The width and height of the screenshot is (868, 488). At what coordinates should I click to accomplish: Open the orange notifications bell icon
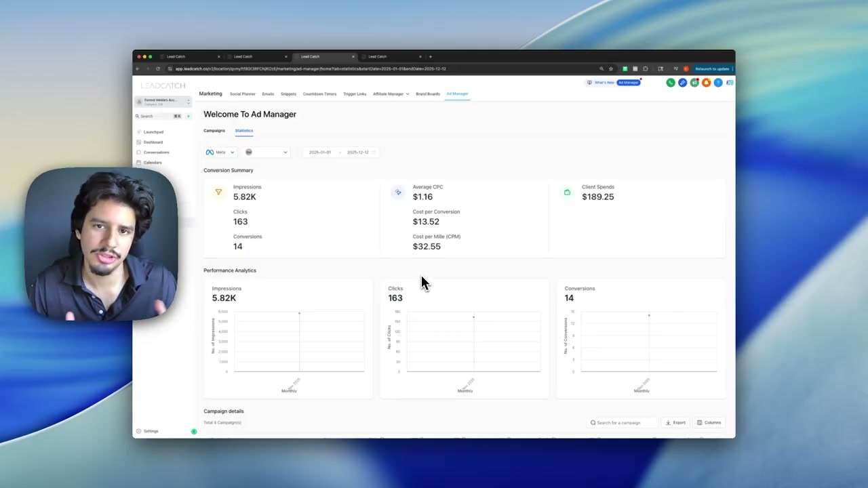[706, 83]
